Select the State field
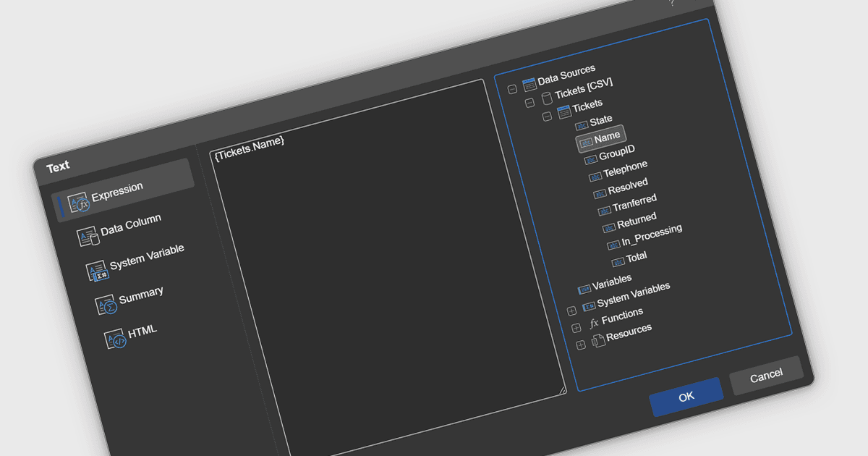868x456 pixels. (601, 120)
